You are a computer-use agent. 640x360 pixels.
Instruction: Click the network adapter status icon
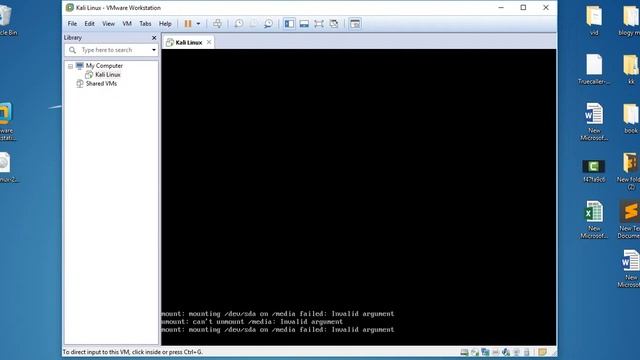485,352
